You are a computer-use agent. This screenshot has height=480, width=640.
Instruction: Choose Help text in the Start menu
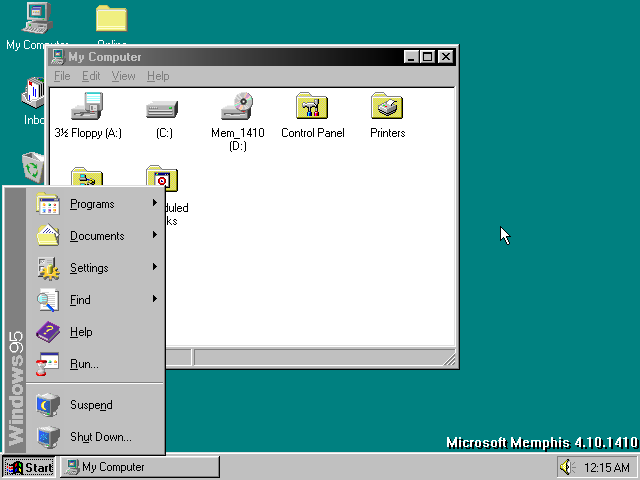pos(81,332)
